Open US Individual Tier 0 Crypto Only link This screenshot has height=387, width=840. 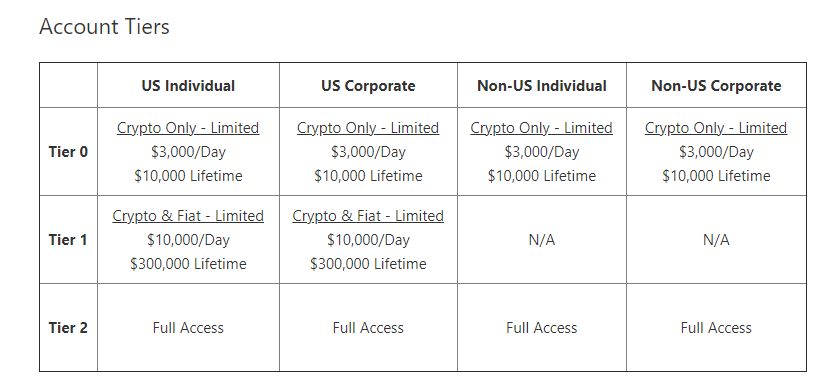click(x=188, y=128)
